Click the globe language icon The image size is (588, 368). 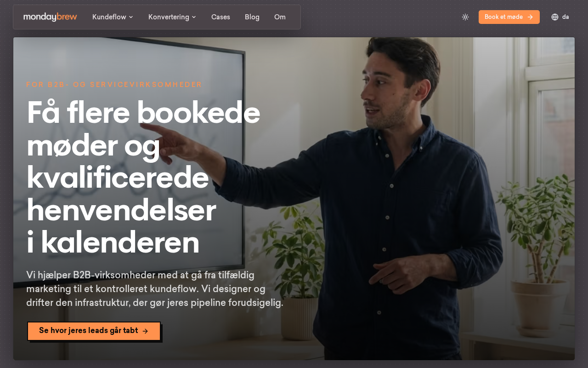tap(555, 17)
